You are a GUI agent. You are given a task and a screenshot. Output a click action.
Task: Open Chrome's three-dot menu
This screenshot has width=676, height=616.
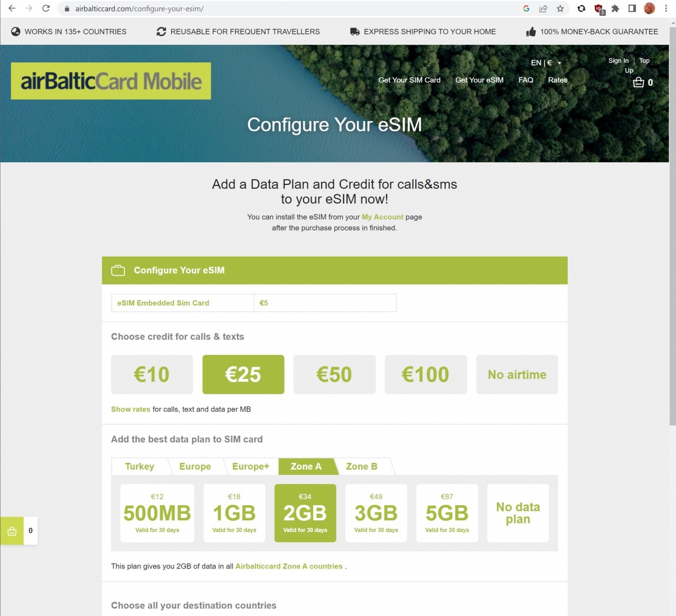[x=666, y=8]
